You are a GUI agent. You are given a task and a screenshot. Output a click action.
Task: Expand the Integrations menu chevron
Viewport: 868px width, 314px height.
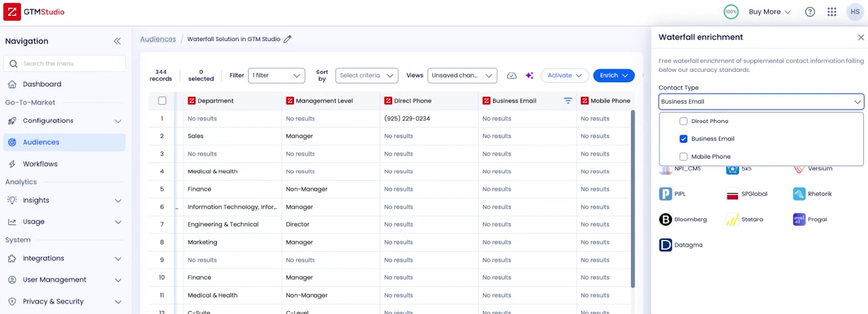pyautogui.click(x=118, y=259)
